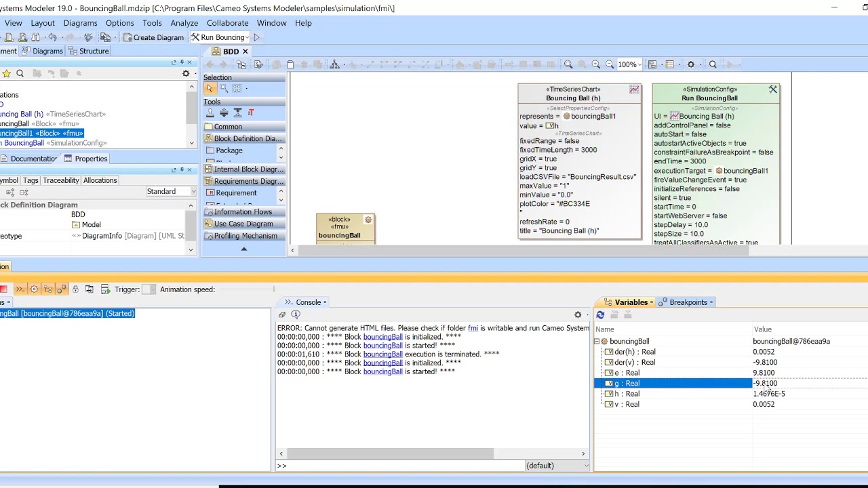
Task: Expand the Block Definition Diagram palette group
Action: (244, 138)
